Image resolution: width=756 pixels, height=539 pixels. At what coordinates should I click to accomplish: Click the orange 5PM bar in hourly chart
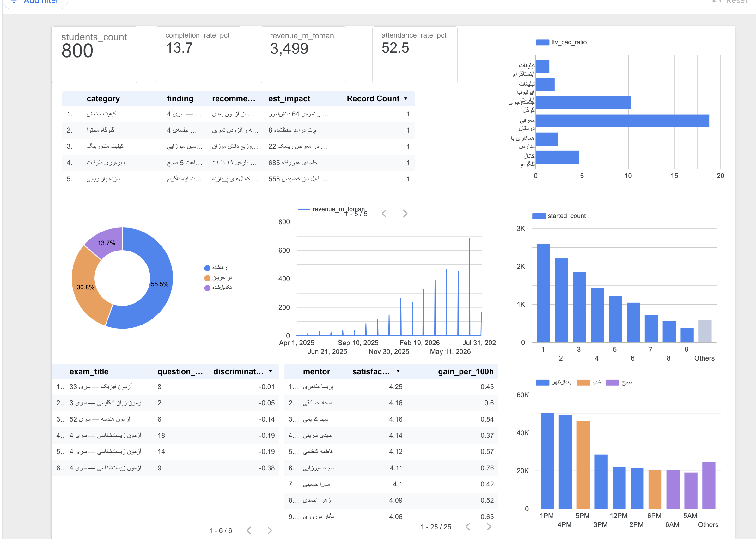pyautogui.click(x=583, y=465)
